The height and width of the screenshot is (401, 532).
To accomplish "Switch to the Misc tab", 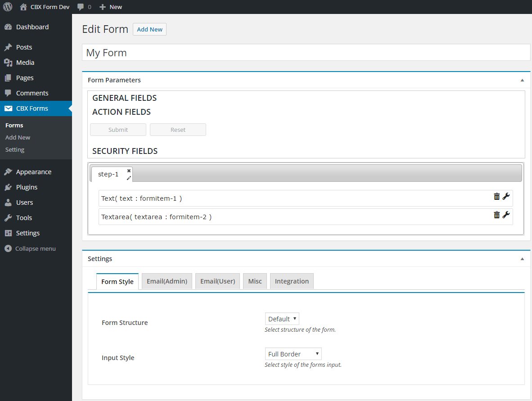I will [255, 281].
